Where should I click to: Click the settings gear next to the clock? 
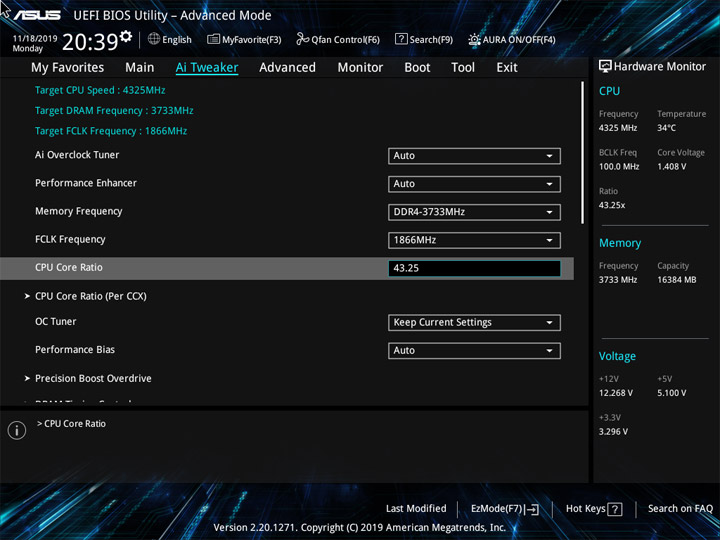(126, 36)
